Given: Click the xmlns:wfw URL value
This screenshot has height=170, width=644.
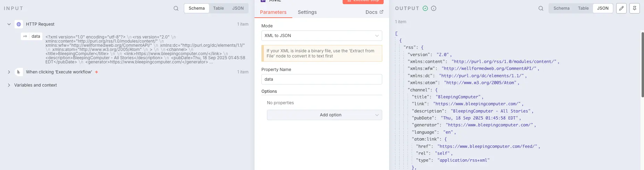Looking at the screenshot, I should click(490, 69).
